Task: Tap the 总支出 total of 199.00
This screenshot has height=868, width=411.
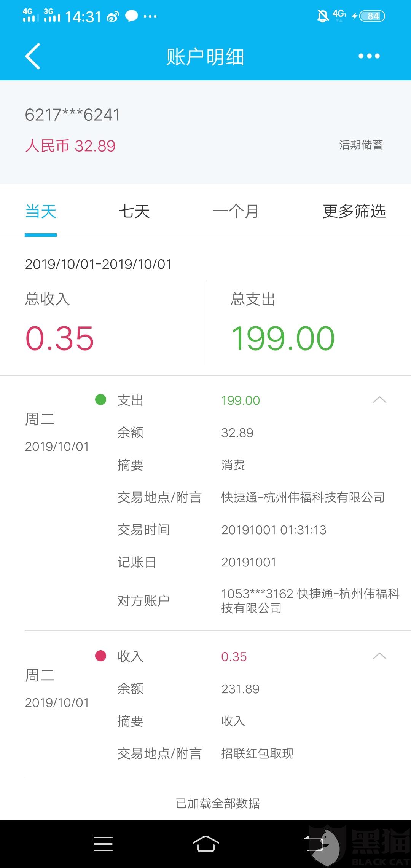Action: click(x=283, y=338)
